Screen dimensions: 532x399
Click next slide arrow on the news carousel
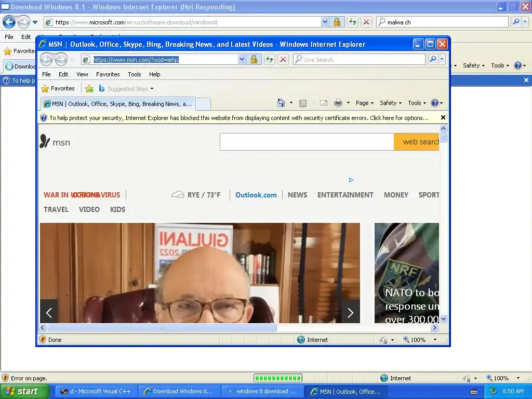pyautogui.click(x=351, y=312)
